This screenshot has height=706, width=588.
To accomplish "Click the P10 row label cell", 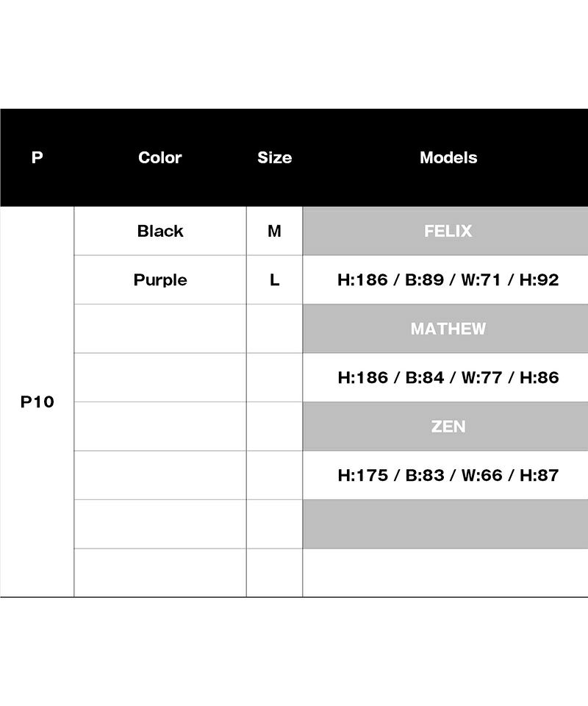I will tap(37, 402).
